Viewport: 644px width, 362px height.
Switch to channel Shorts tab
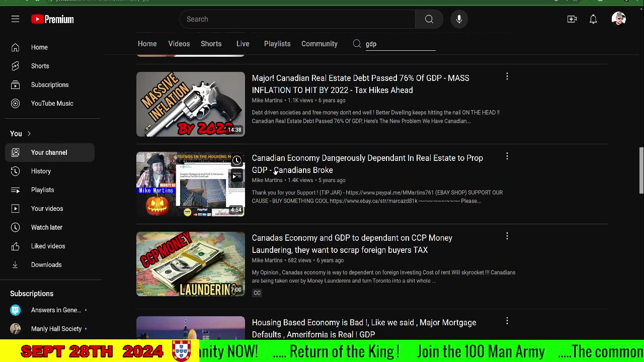coord(211,44)
